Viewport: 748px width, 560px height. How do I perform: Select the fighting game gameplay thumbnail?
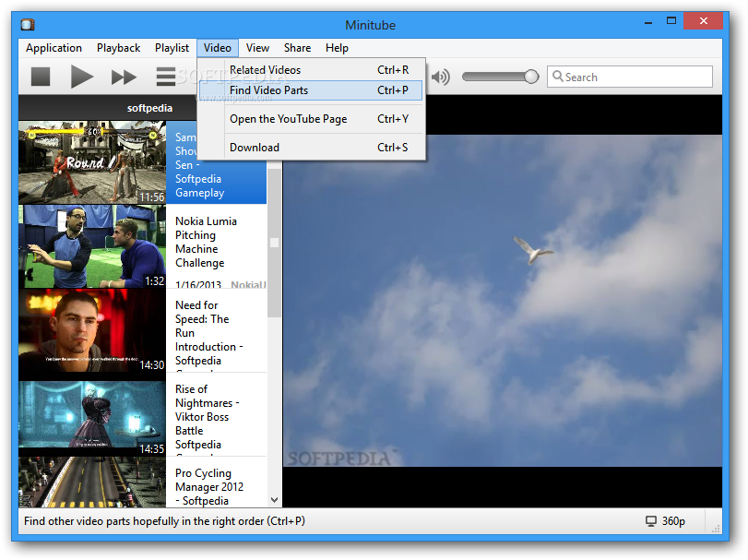[x=92, y=162]
